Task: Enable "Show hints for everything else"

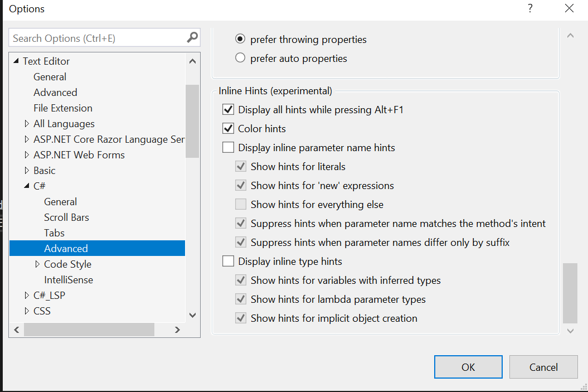Action: click(240, 204)
